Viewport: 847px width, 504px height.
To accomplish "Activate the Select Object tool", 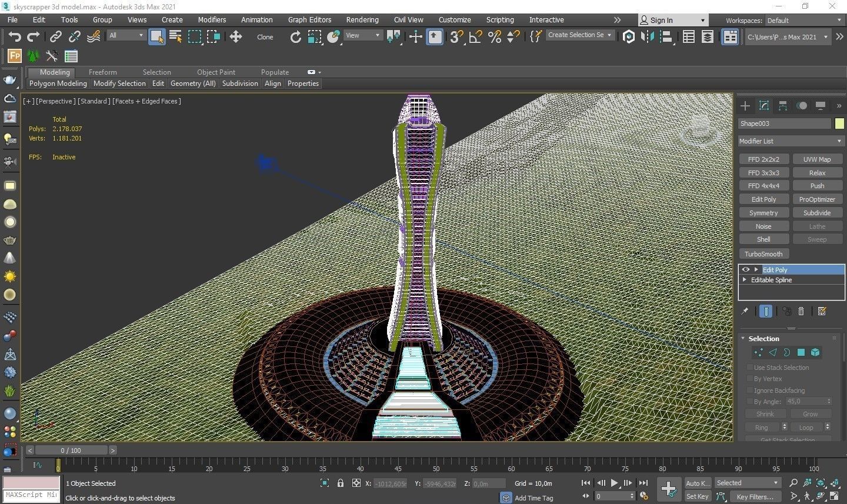I will point(157,37).
